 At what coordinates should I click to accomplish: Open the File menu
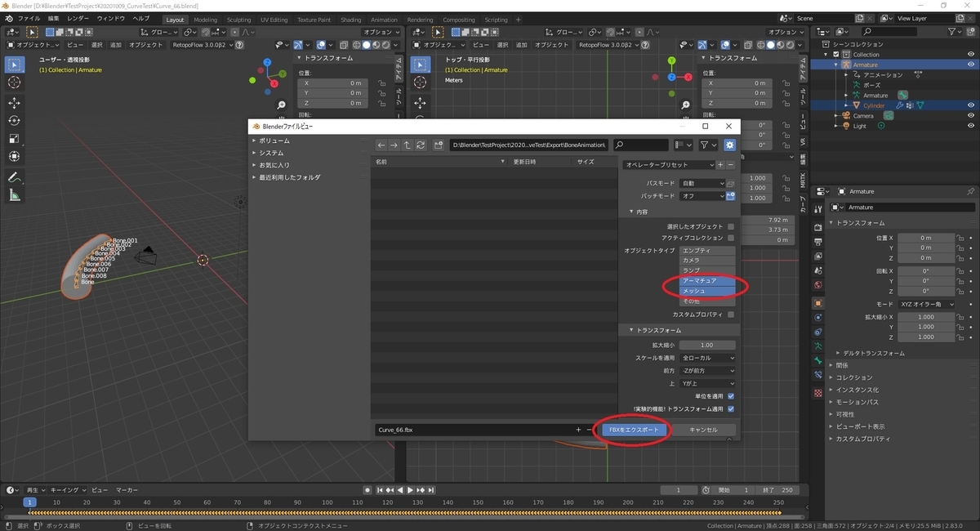[x=29, y=18]
